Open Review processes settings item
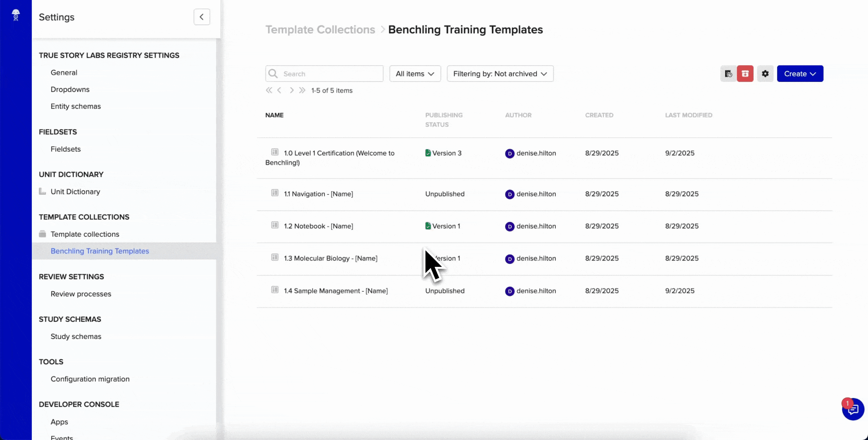 click(81, 294)
